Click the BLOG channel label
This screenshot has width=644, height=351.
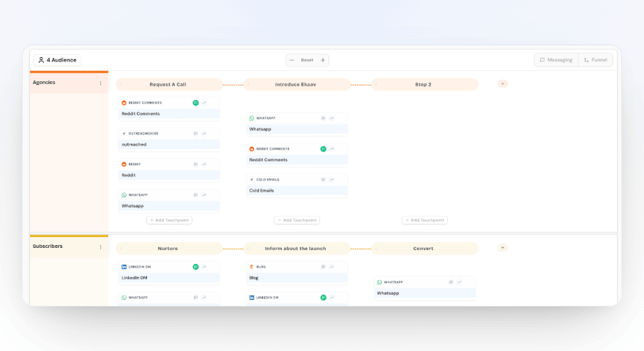261,267
